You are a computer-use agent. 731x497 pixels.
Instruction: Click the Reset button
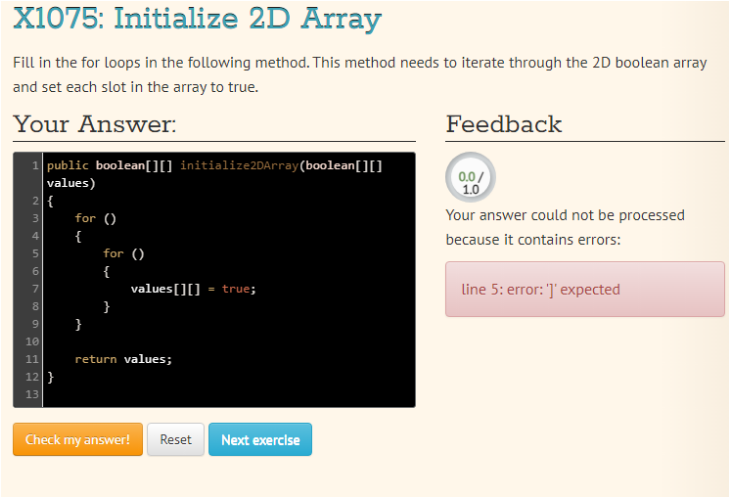click(x=176, y=439)
